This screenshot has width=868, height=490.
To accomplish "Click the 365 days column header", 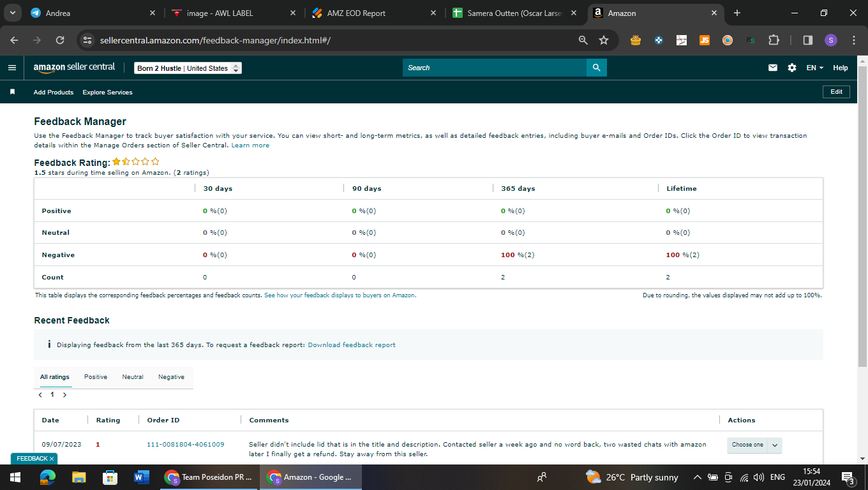I will [x=518, y=189].
